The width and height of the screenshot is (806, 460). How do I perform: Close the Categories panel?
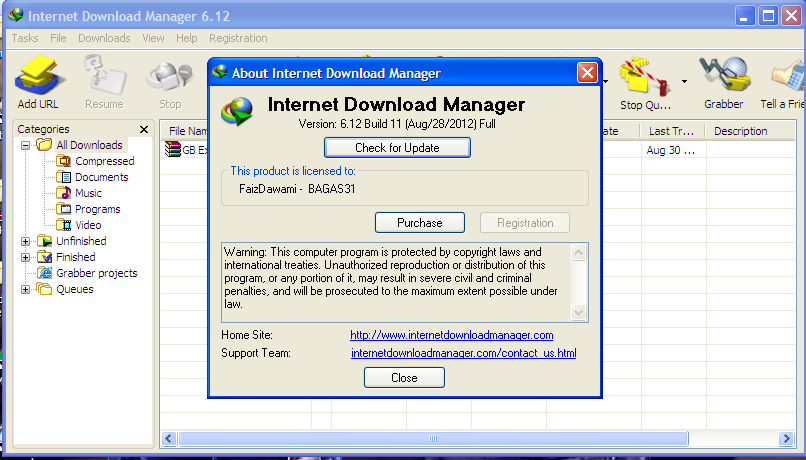click(x=144, y=129)
